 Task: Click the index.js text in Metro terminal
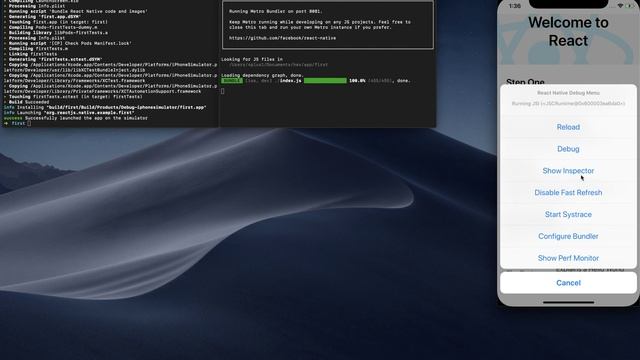click(x=291, y=81)
